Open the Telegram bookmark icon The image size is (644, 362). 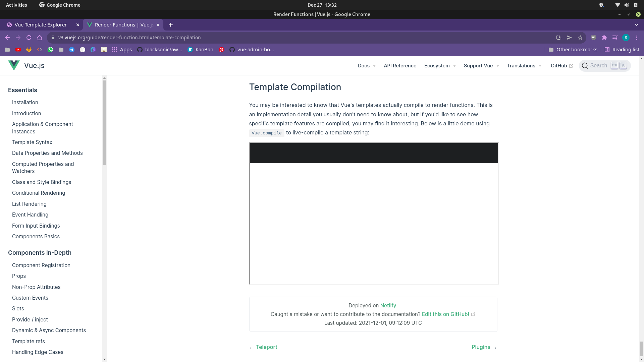[72, 50]
